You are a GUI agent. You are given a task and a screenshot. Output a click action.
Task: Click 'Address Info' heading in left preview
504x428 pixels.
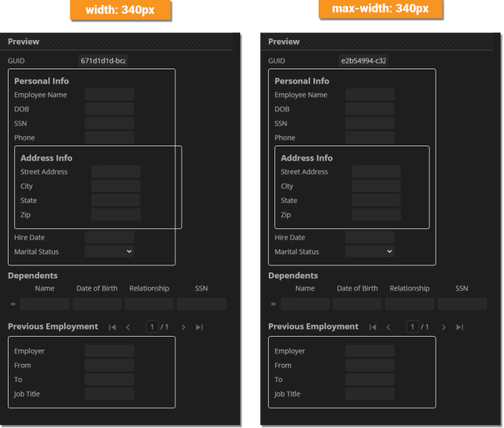46,158
